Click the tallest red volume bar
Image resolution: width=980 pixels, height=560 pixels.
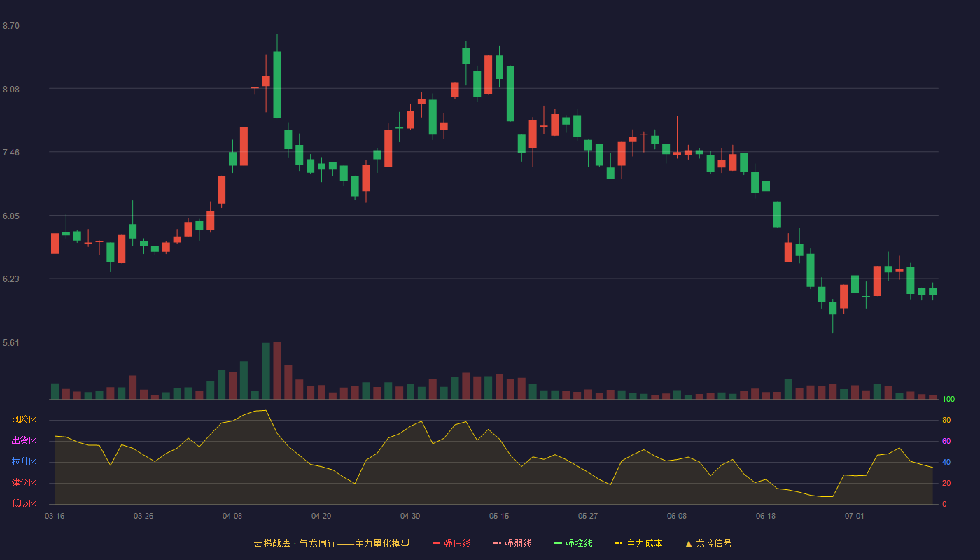[x=277, y=370]
